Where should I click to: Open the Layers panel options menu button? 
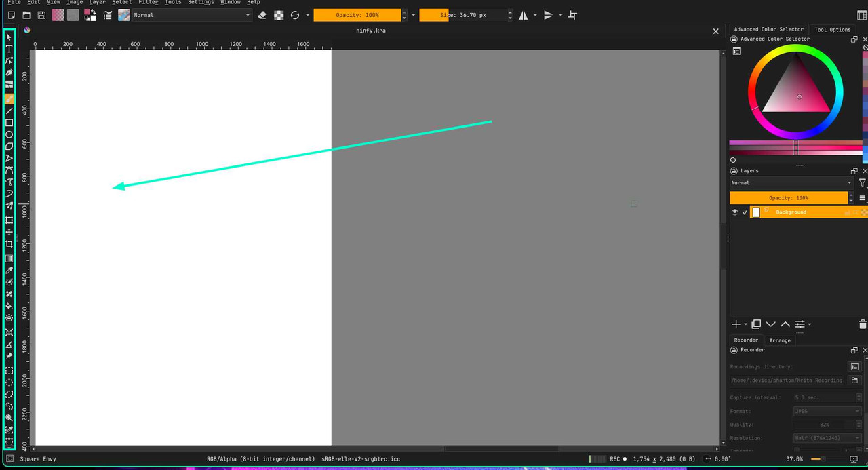863,198
